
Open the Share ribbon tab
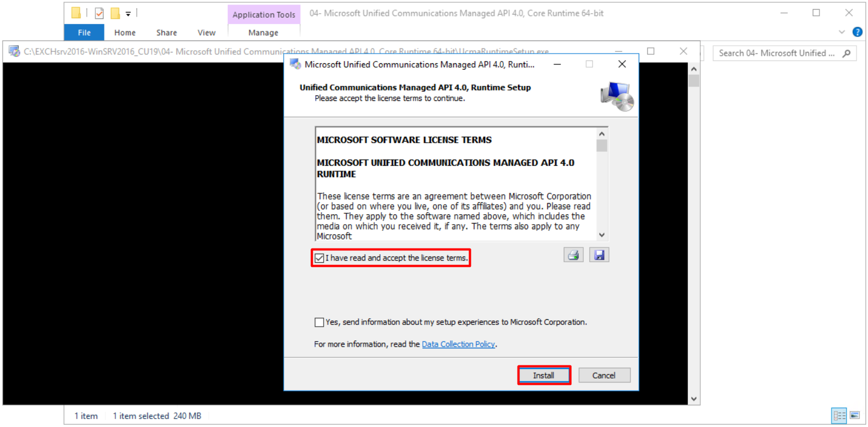(167, 32)
